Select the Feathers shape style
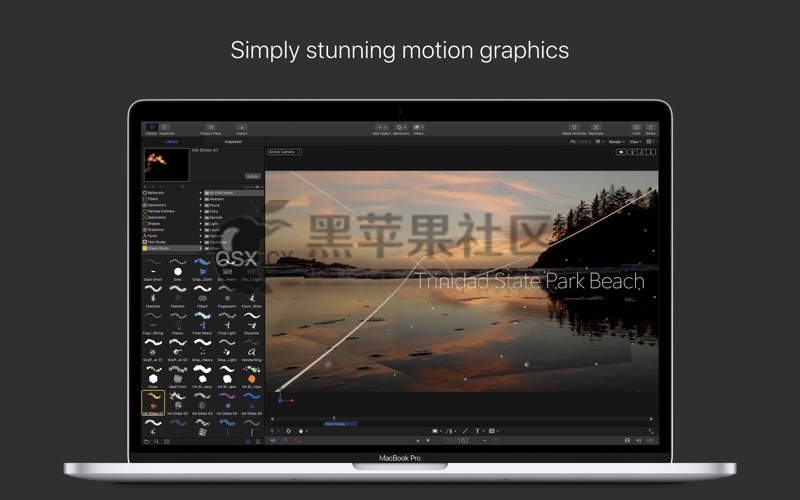 point(153,296)
